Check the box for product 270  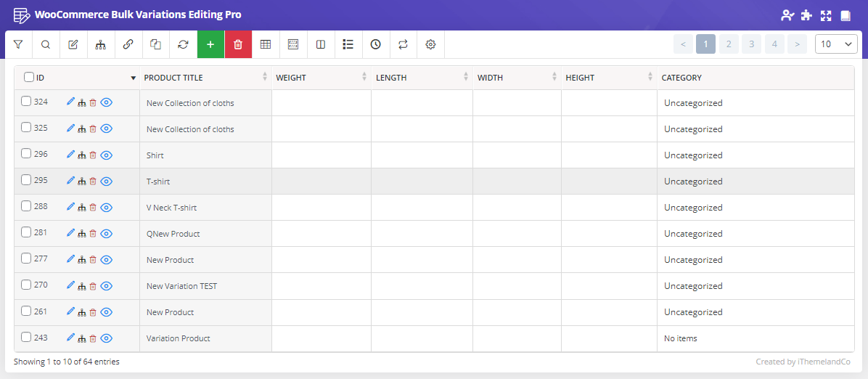(x=26, y=285)
